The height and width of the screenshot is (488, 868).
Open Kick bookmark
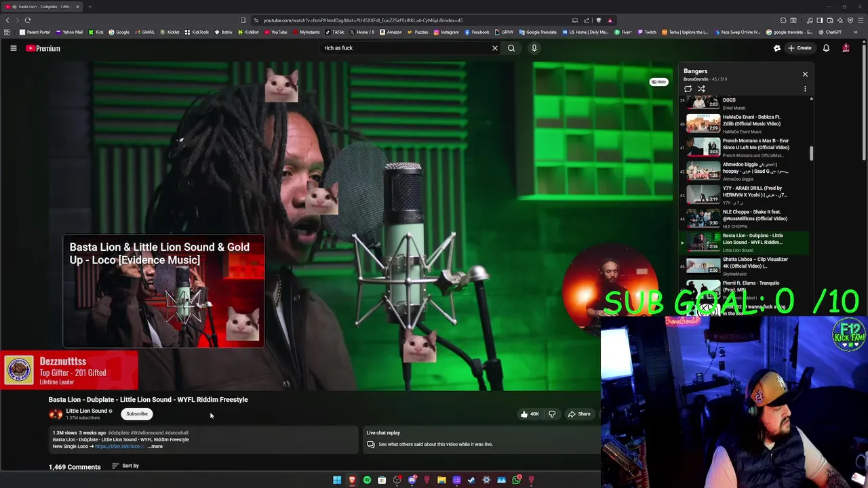point(96,32)
